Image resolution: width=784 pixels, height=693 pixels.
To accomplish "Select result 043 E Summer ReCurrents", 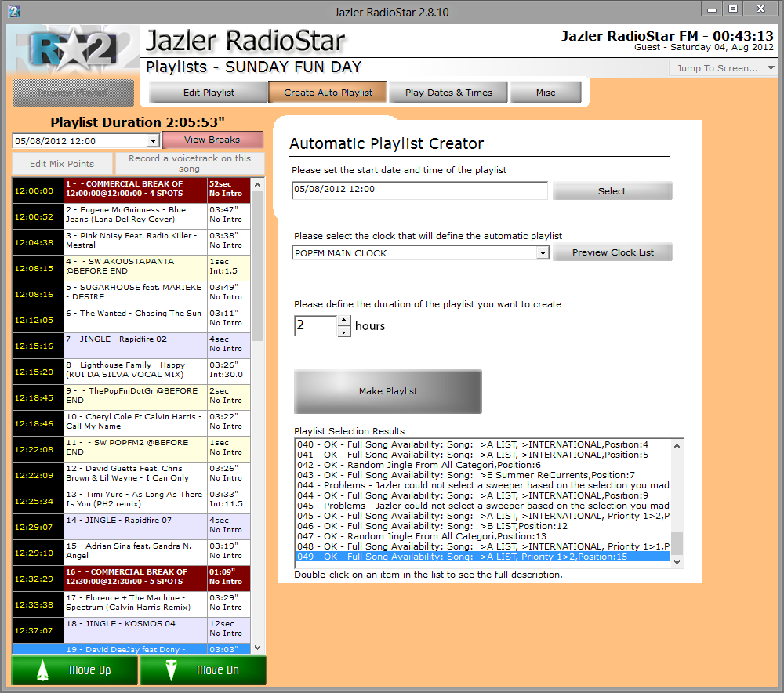I will click(483, 475).
